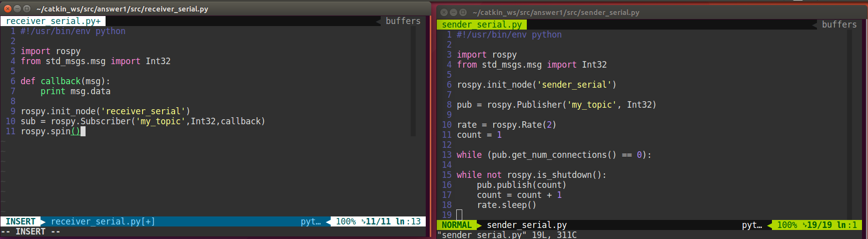Image resolution: width=868 pixels, height=239 pixels.
Task: Close the sender_serial.py terminal window
Action: (x=444, y=12)
